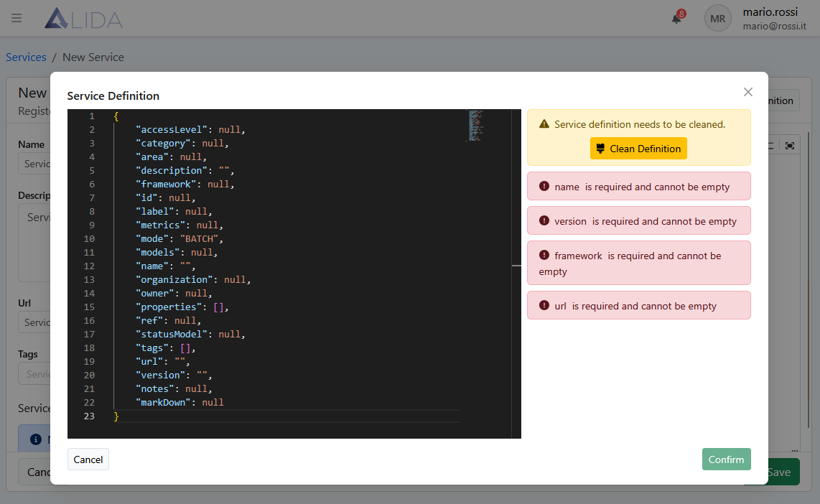Screen dimensions: 820x504
Task: Click the "organization": null line
Action: [193, 280]
